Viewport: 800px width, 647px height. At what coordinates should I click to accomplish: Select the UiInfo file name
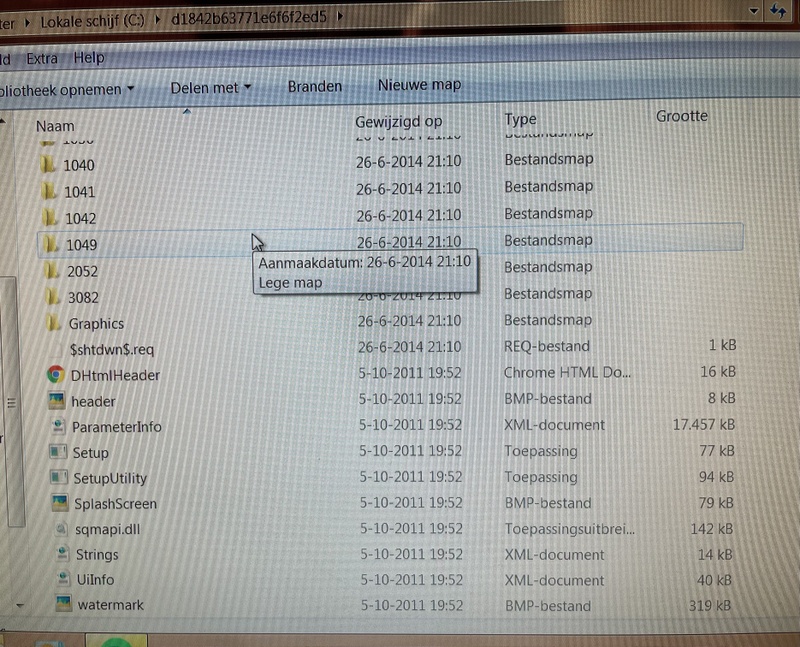point(95,579)
